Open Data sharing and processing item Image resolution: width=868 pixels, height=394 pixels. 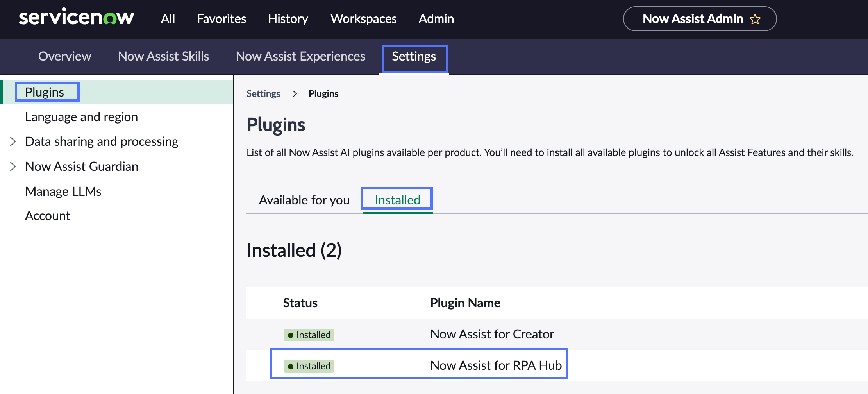102,141
